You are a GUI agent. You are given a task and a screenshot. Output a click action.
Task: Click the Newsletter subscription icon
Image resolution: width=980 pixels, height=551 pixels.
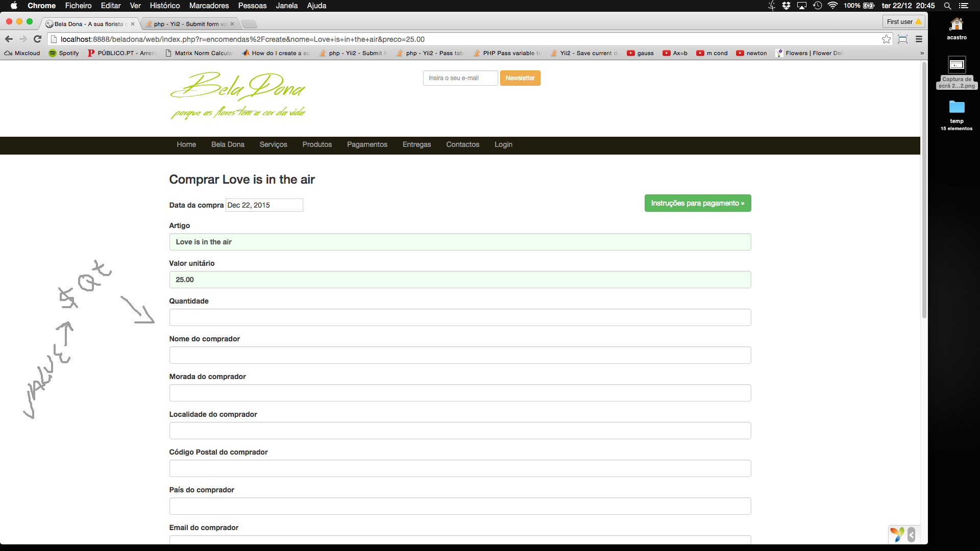(x=520, y=78)
